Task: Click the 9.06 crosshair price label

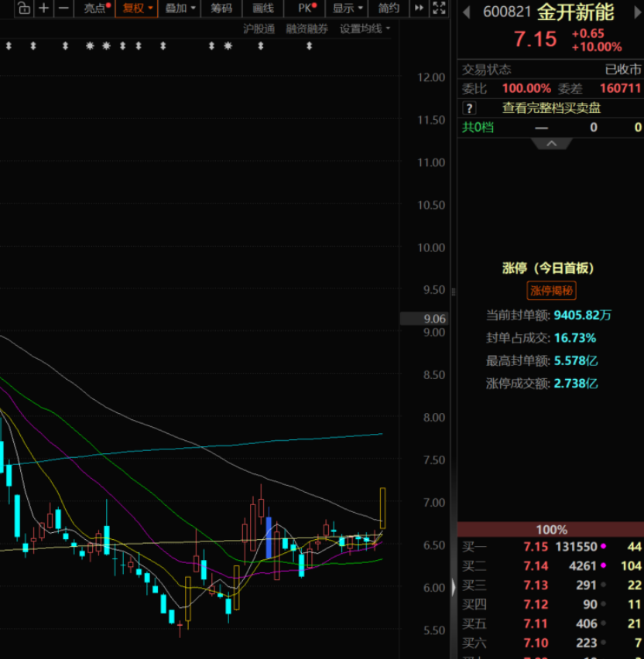Action: (424, 319)
